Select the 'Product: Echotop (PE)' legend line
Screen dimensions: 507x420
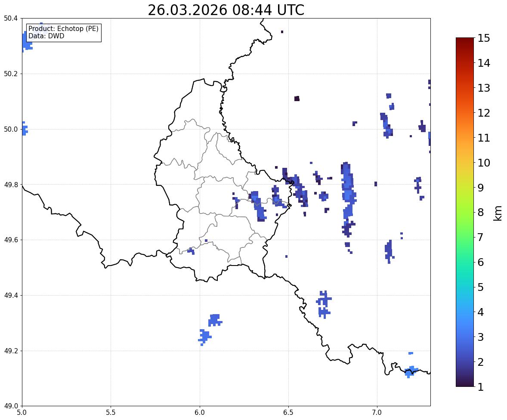pyautogui.click(x=63, y=29)
